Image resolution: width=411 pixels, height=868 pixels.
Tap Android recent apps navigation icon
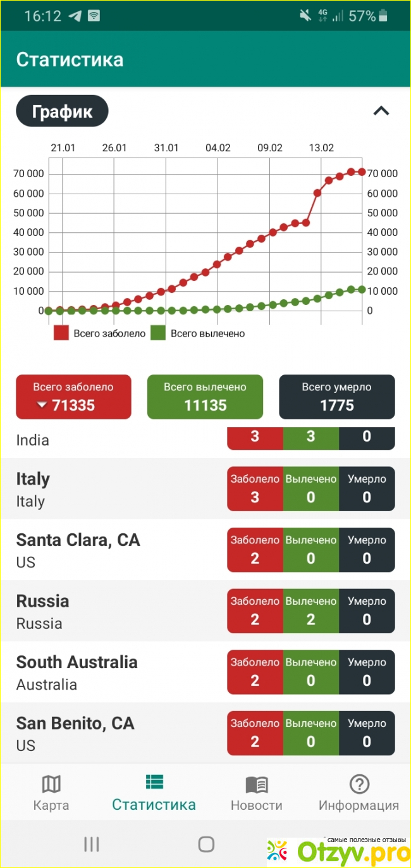tap(92, 844)
